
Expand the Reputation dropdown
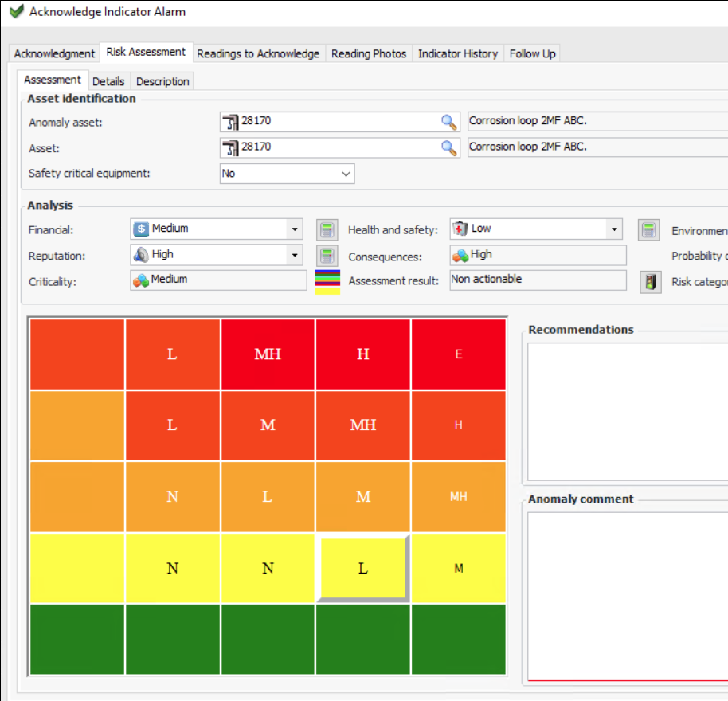pos(295,255)
